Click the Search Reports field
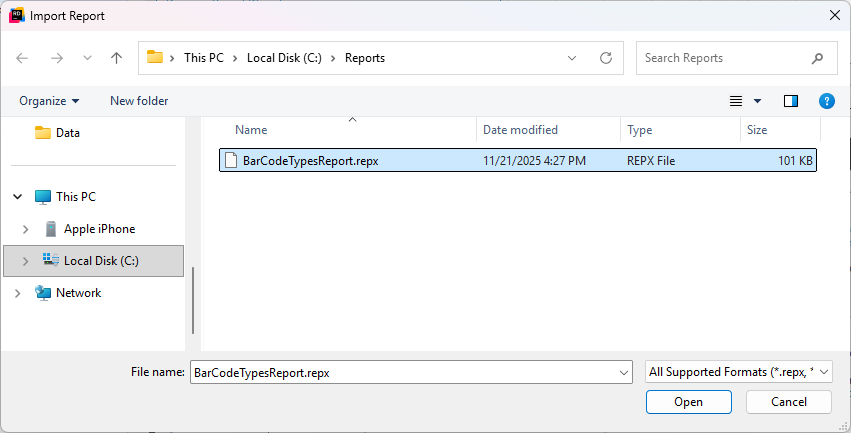This screenshot has width=851, height=433. click(736, 58)
